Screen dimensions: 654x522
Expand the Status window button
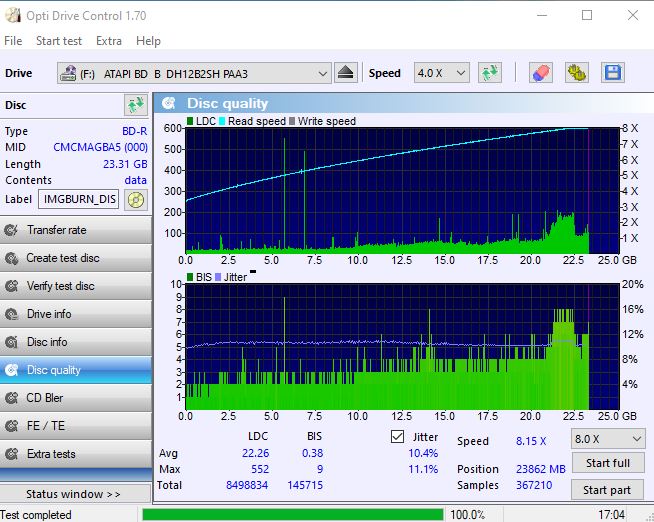pos(73,494)
